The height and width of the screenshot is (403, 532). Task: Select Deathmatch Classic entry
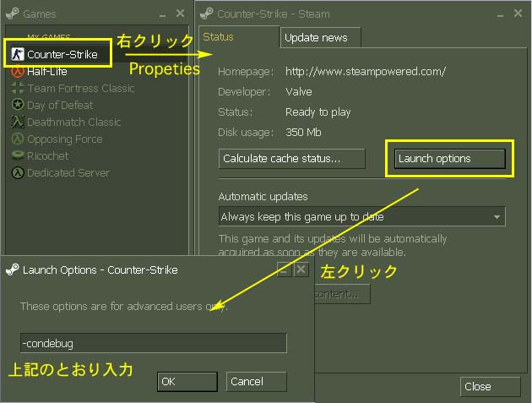coord(74,122)
